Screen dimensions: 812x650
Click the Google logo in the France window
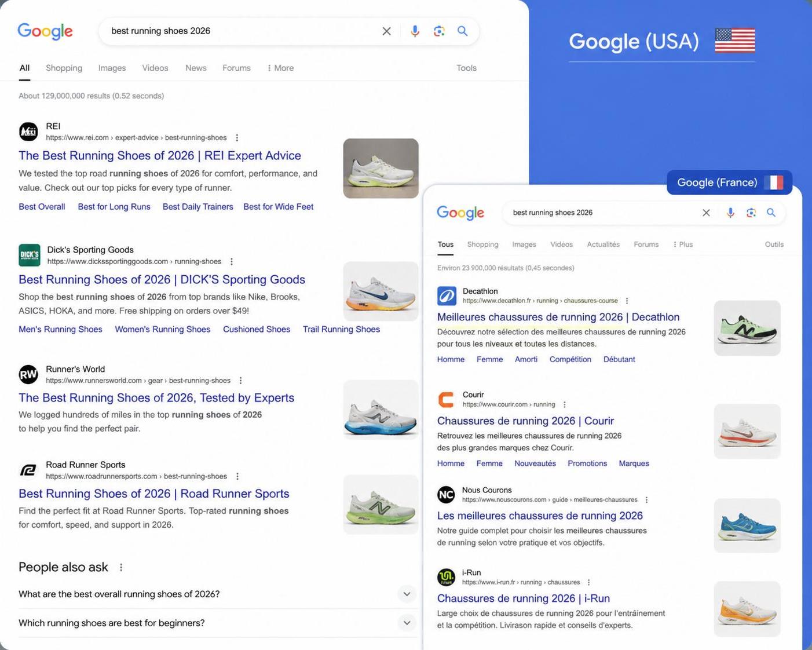click(x=460, y=213)
